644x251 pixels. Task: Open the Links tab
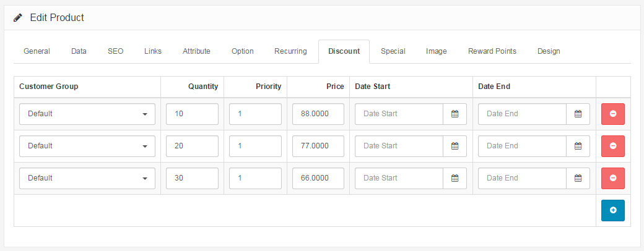coord(153,51)
